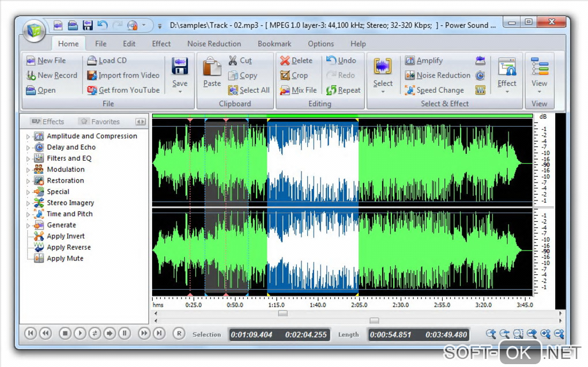This screenshot has width=588, height=367.
Task: Expand Delay and Echo tree node
Action: point(28,147)
